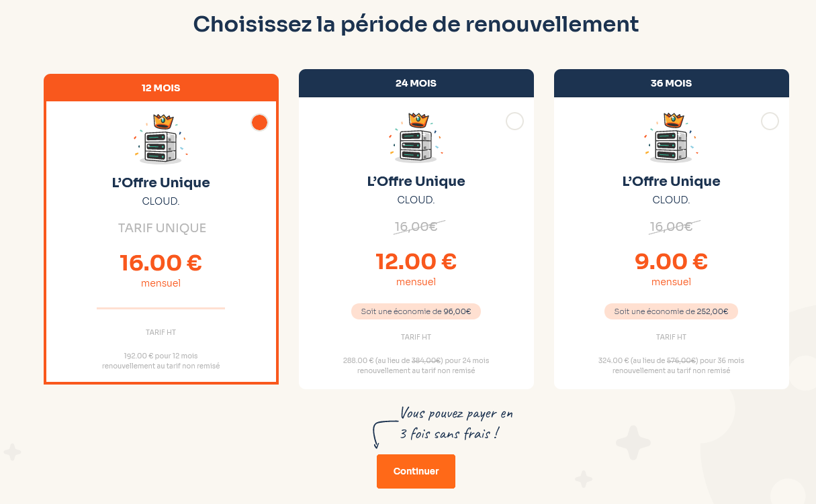Viewport: 816px width, 504px height.
Task: Click the 12.00 € monthly price
Action: pyautogui.click(x=416, y=261)
